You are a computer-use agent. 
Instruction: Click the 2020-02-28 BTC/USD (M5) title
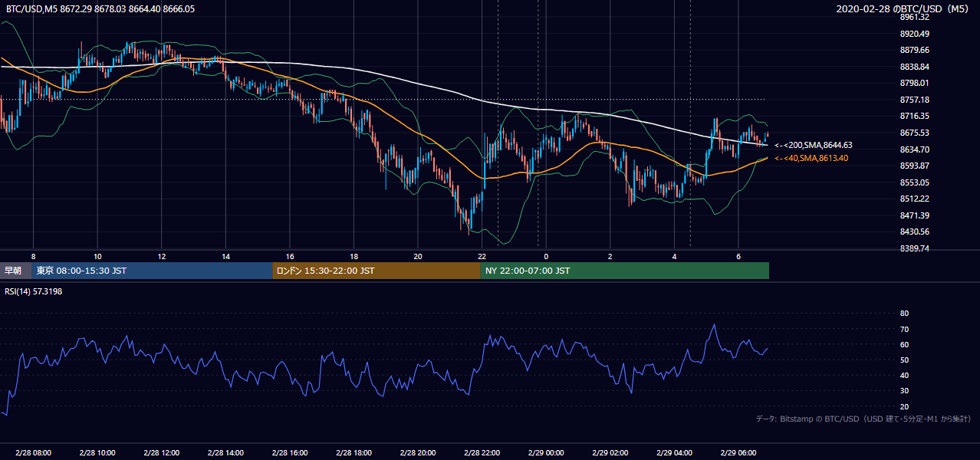[x=903, y=8]
